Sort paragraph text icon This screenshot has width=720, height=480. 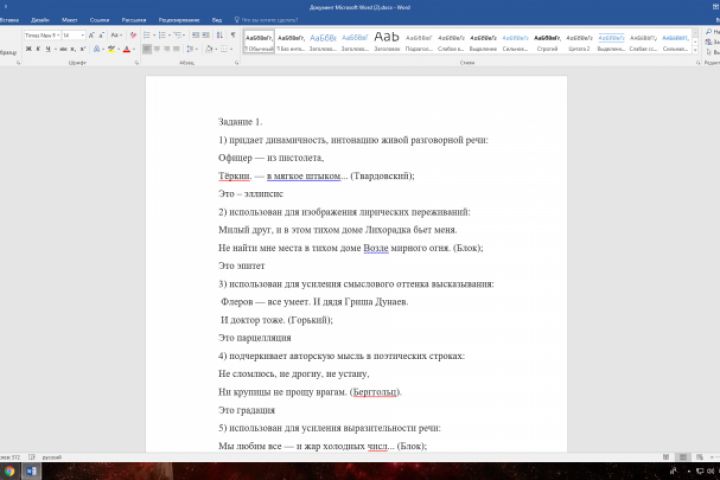click(219, 35)
